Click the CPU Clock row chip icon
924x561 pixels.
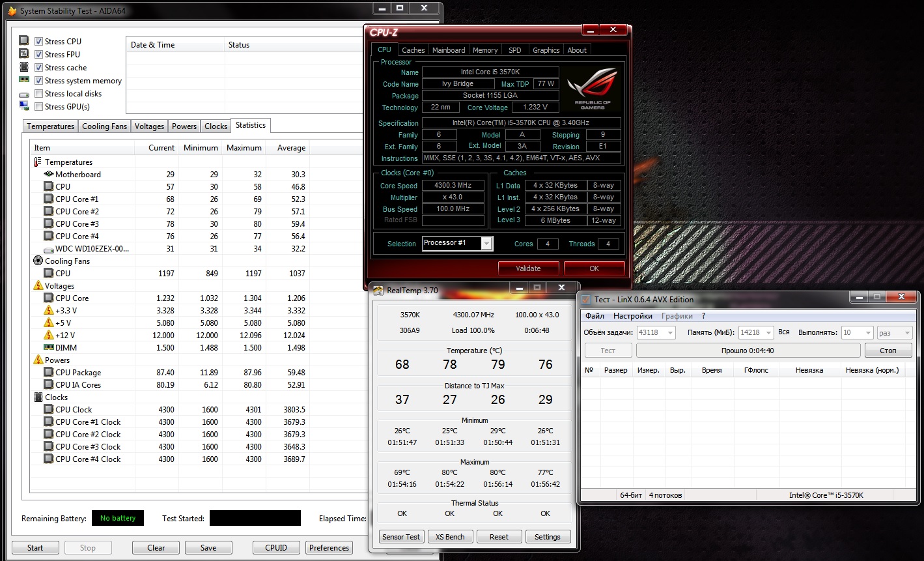pyautogui.click(x=49, y=409)
